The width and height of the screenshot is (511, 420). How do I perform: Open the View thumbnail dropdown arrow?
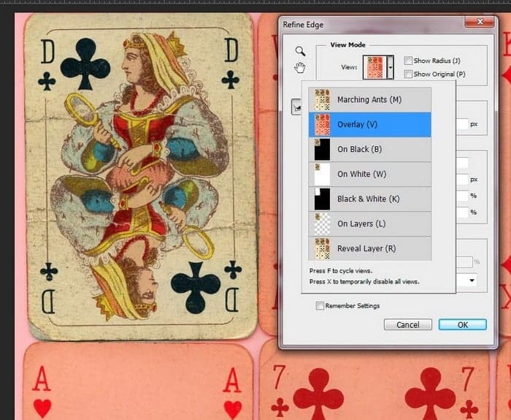point(390,67)
